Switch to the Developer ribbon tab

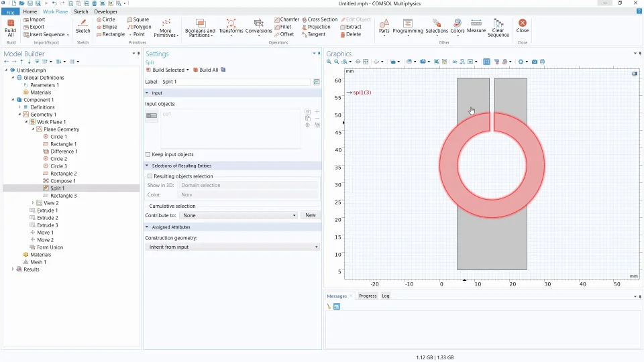click(105, 11)
